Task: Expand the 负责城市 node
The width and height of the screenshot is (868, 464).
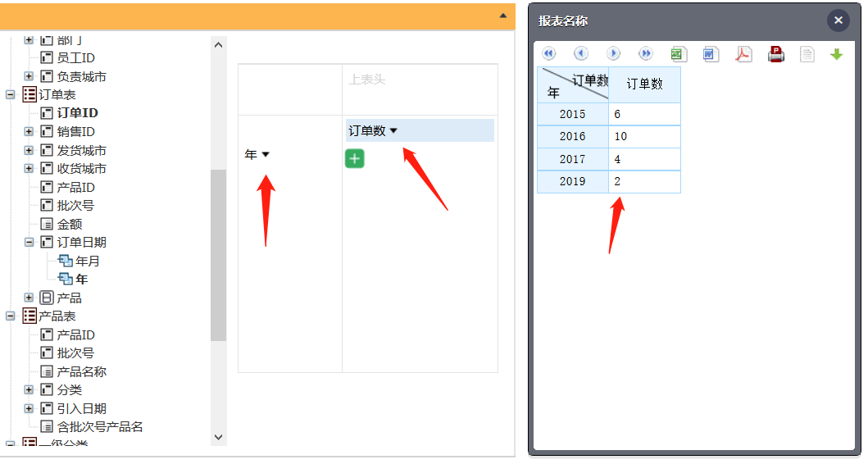Action: [29, 76]
